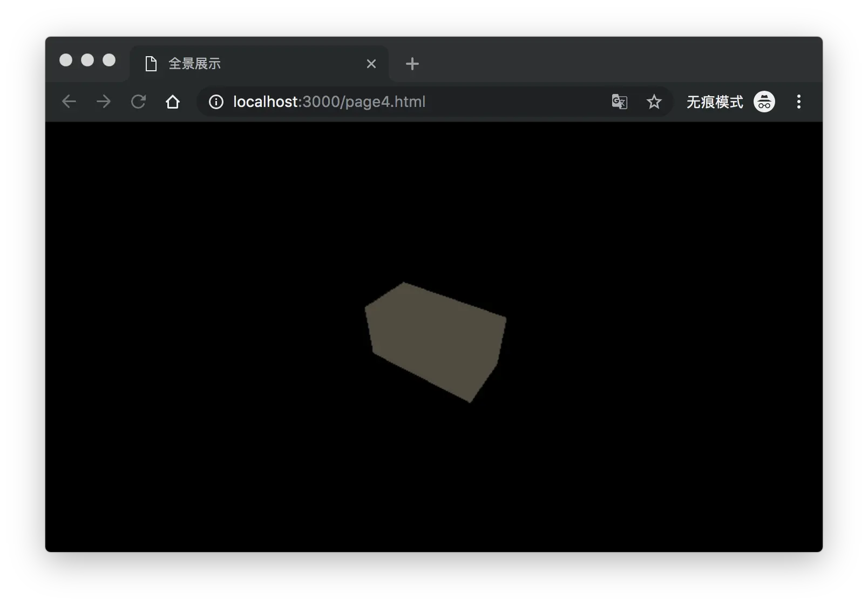Click the browser back arrow
This screenshot has width=868, height=606.
coord(69,102)
